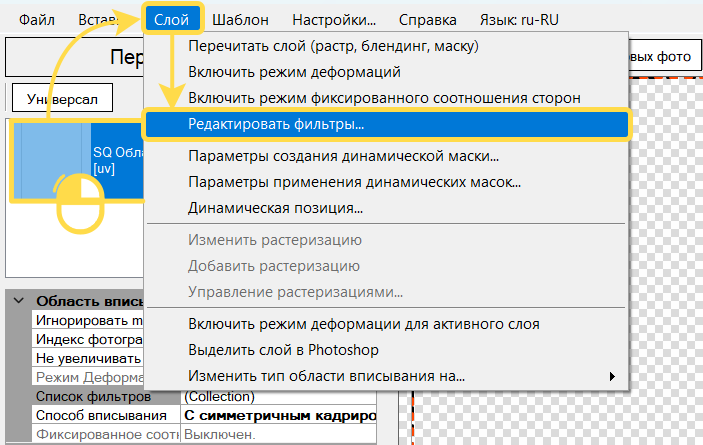This screenshot has width=703, height=445.
Task: Open the Шаблон menu
Action: tap(240, 19)
